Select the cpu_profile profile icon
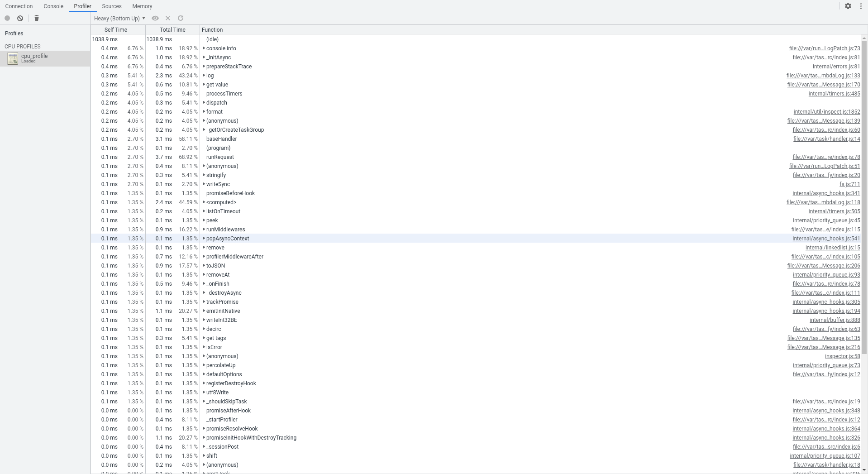 pos(13,58)
